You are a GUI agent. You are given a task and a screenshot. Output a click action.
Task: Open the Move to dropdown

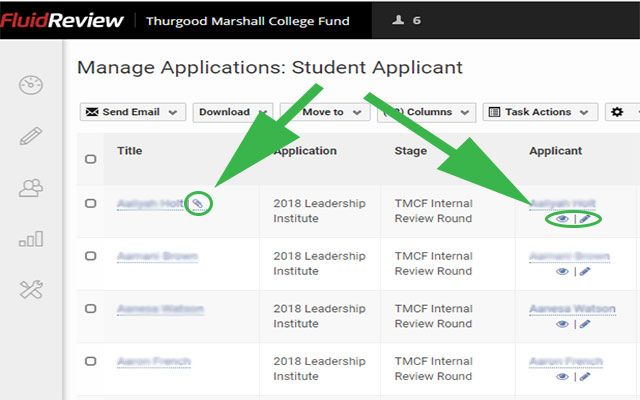(325, 112)
